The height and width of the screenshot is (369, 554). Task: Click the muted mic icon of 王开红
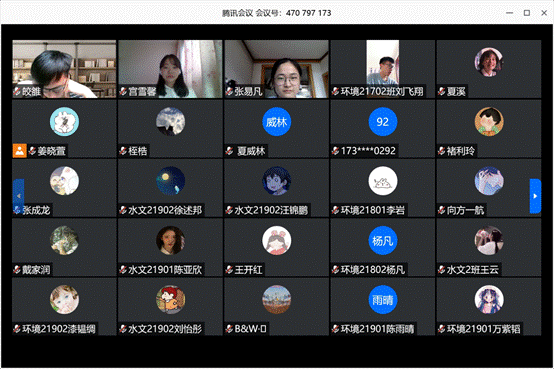[229, 270]
